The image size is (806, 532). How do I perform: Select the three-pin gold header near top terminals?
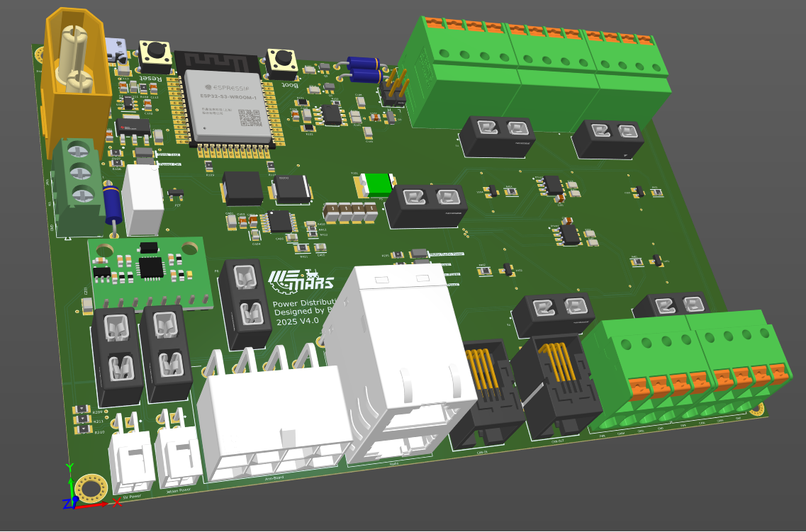[395, 87]
